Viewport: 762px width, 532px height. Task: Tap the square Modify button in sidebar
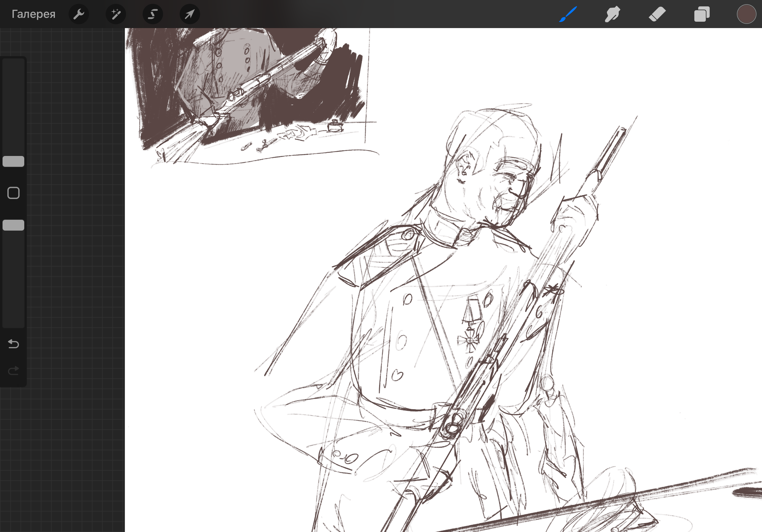point(13,193)
